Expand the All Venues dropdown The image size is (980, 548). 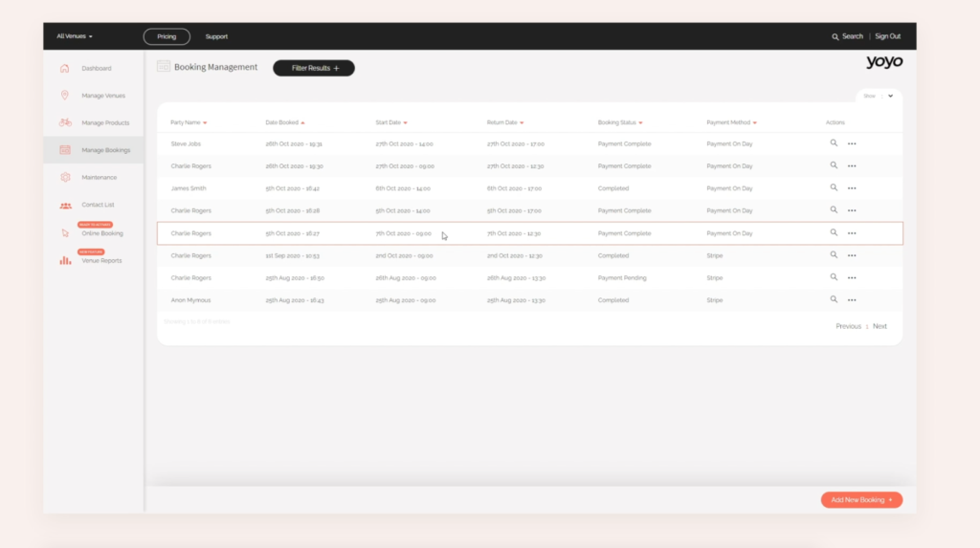(75, 36)
